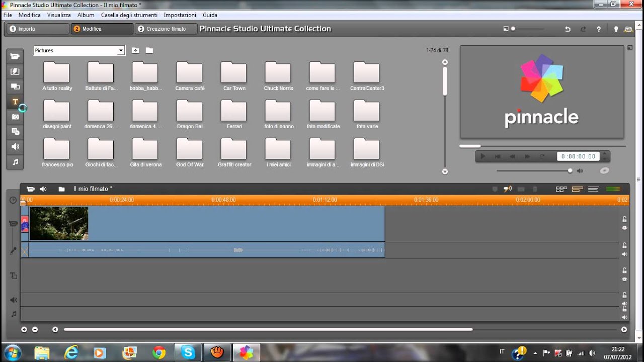Go up one folder level

click(135, 50)
